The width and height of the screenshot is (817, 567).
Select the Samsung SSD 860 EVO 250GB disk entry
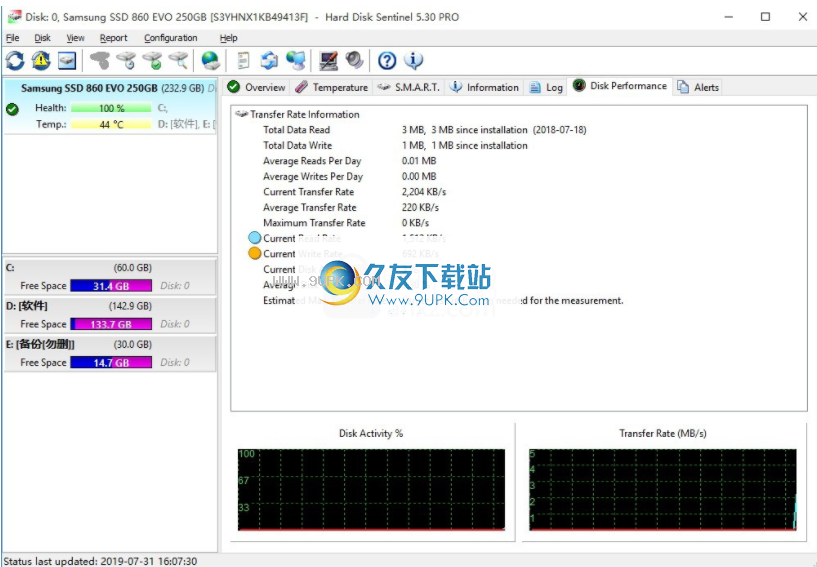point(109,106)
